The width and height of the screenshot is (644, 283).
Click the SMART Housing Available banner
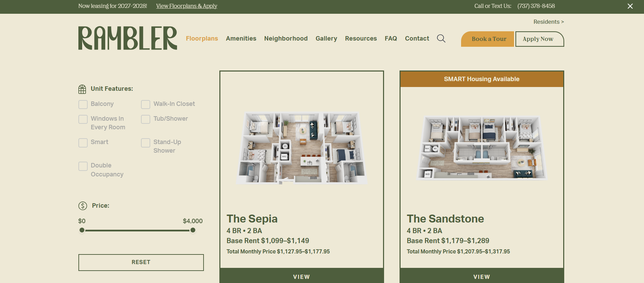coord(482,79)
